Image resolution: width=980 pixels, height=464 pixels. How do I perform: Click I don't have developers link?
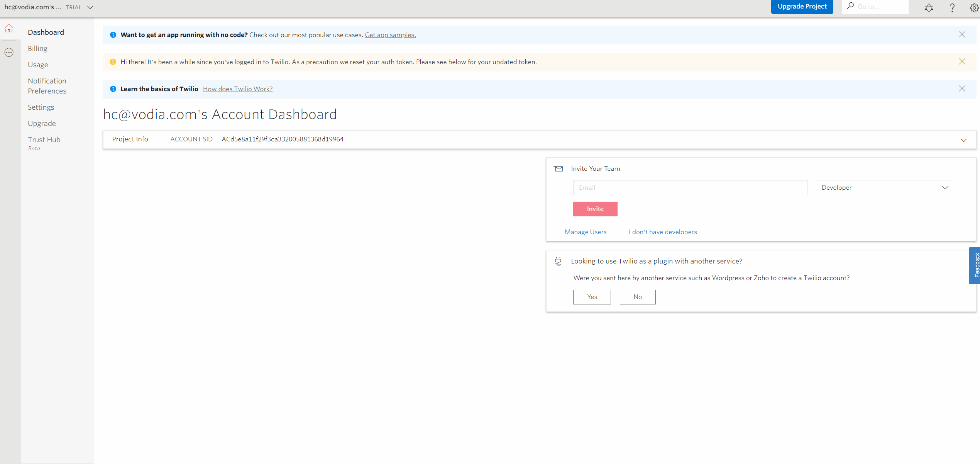663,232
